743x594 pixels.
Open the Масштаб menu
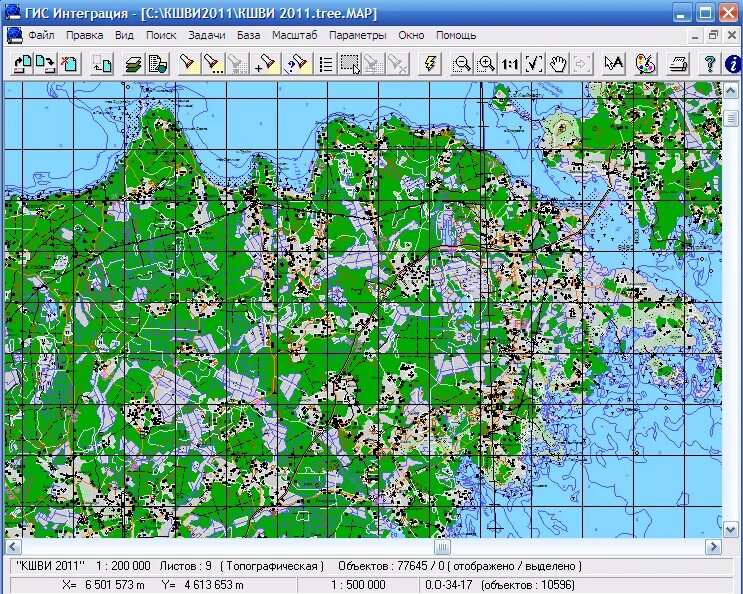[294, 36]
